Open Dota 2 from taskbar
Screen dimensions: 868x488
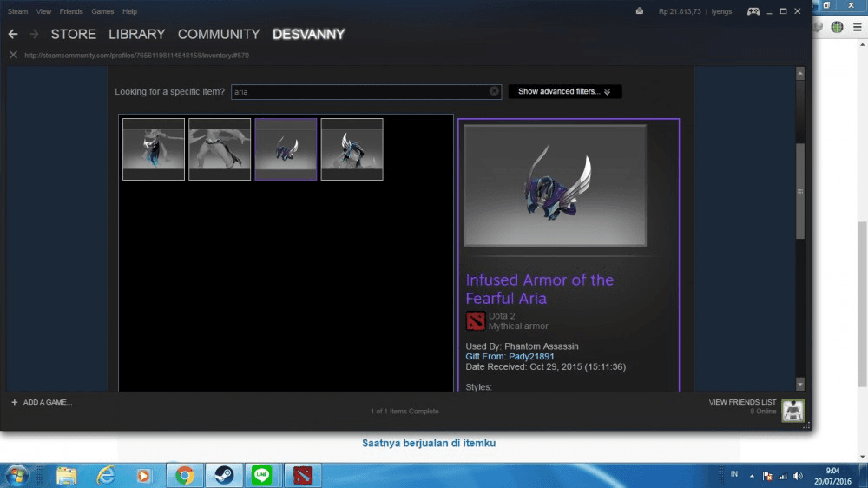point(303,475)
